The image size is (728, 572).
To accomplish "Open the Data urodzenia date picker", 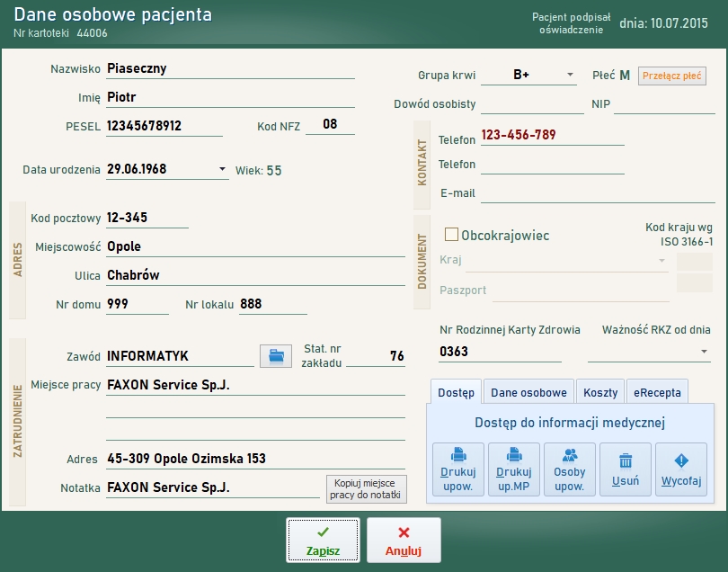I will click(x=223, y=169).
